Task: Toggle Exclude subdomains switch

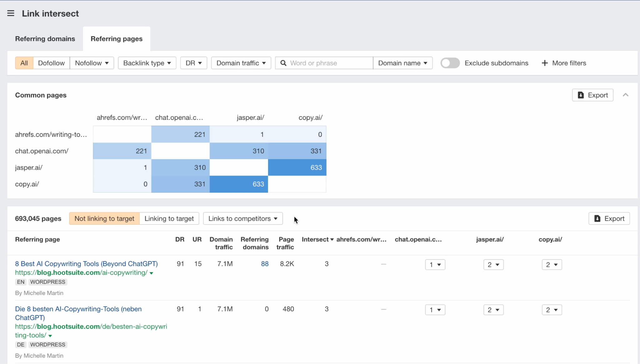Action: pos(450,63)
